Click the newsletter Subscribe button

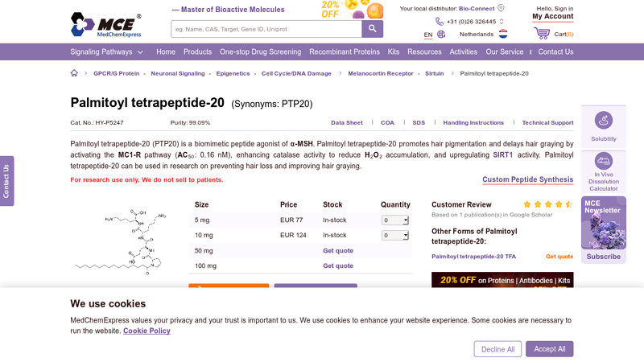coord(603,257)
